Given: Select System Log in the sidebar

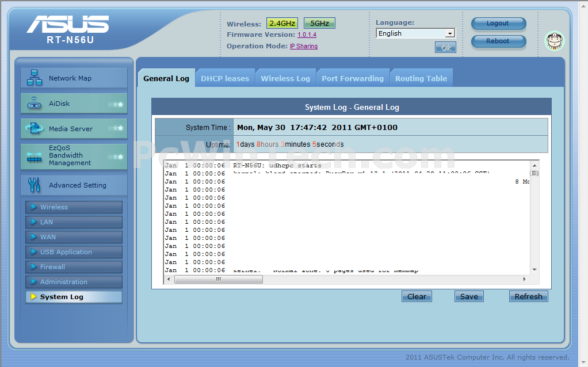Looking at the screenshot, I should click(x=74, y=297).
